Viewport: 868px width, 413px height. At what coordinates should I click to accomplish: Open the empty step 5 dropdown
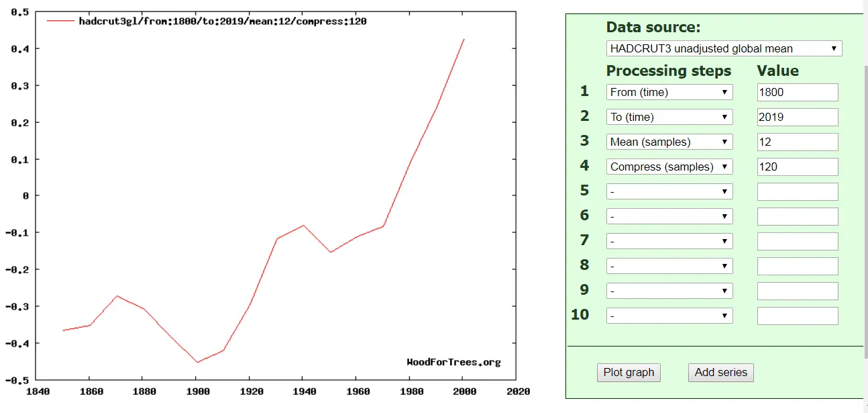669,191
